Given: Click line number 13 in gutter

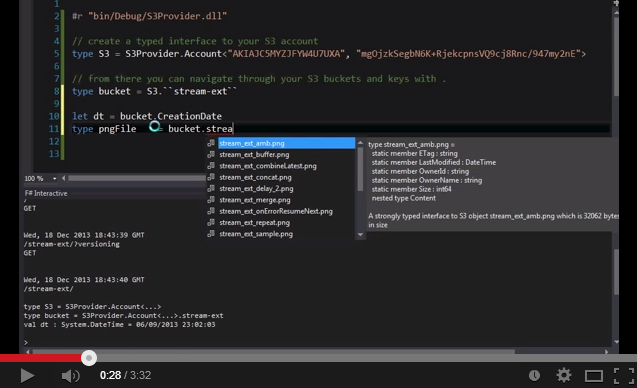Looking at the screenshot, I should (54, 154).
